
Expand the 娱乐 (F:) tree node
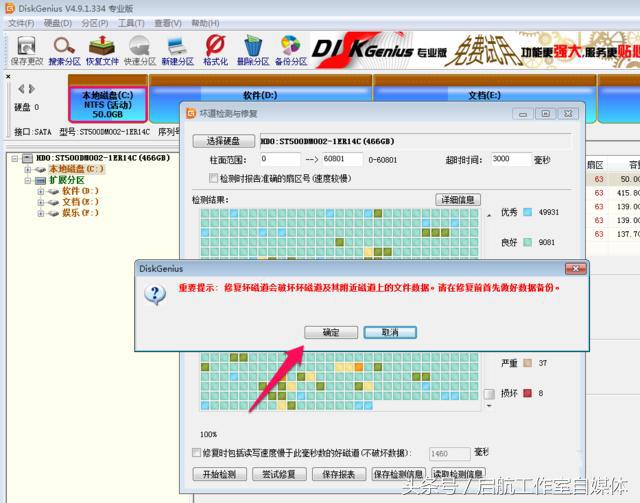tap(40, 213)
